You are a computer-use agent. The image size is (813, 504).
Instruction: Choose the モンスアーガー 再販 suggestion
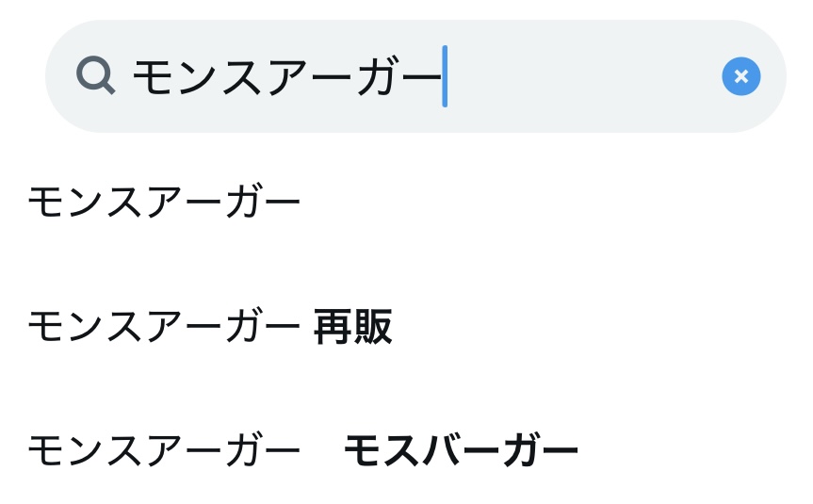coord(209,328)
